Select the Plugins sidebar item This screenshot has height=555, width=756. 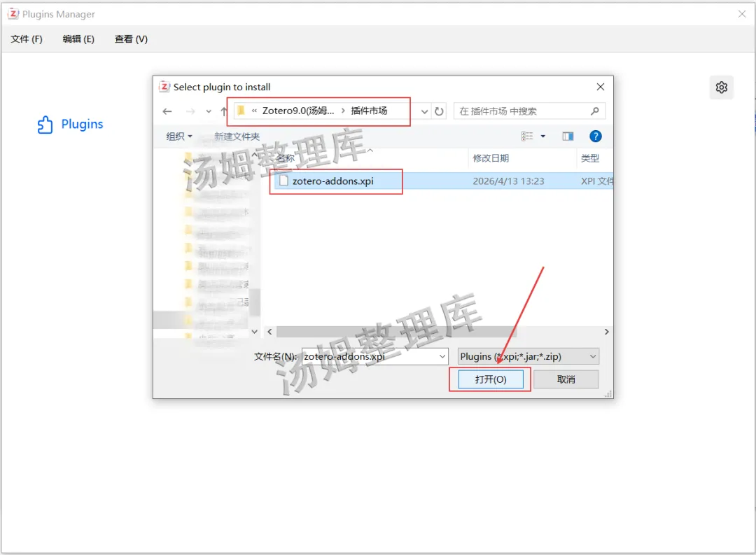pos(71,125)
